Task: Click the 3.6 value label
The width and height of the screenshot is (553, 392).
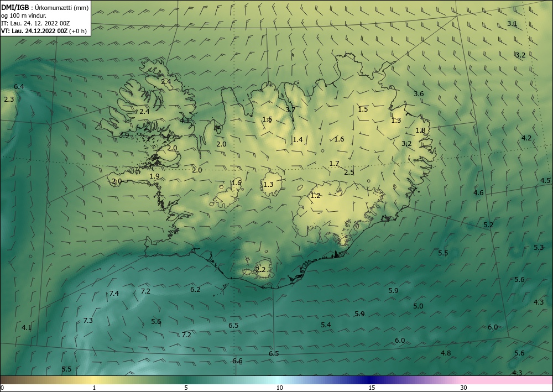Action: 419,94
